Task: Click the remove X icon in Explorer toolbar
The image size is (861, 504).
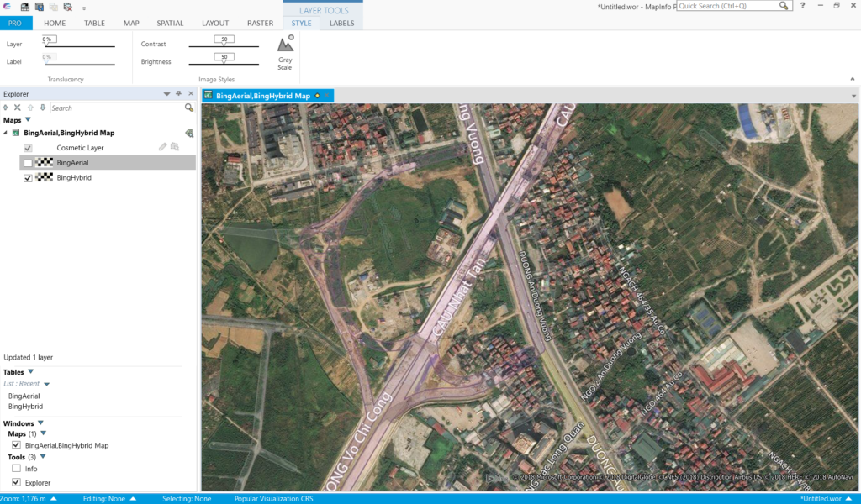Action: click(x=18, y=108)
